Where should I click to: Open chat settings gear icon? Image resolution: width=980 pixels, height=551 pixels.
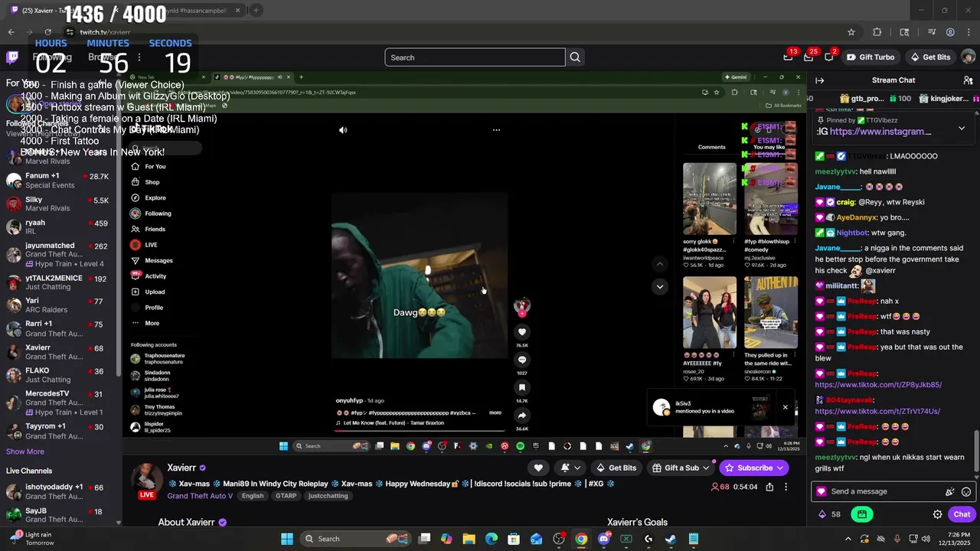coord(937,514)
